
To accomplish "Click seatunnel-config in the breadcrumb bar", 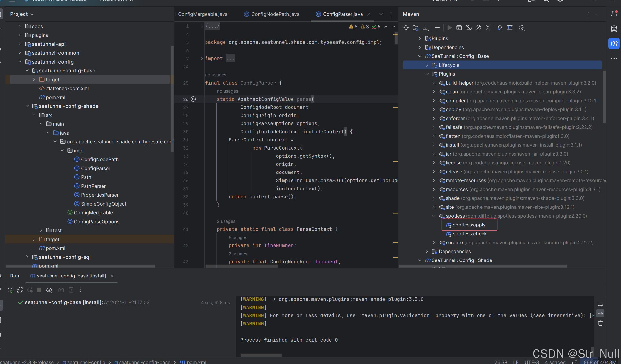I will pyautogui.click(x=86, y=362).
